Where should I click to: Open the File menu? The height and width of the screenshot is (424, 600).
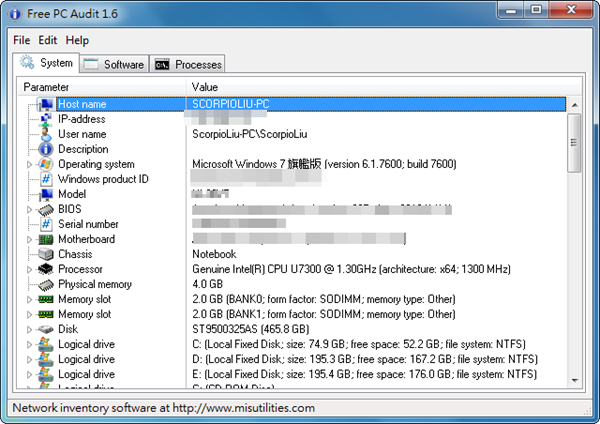21,40
